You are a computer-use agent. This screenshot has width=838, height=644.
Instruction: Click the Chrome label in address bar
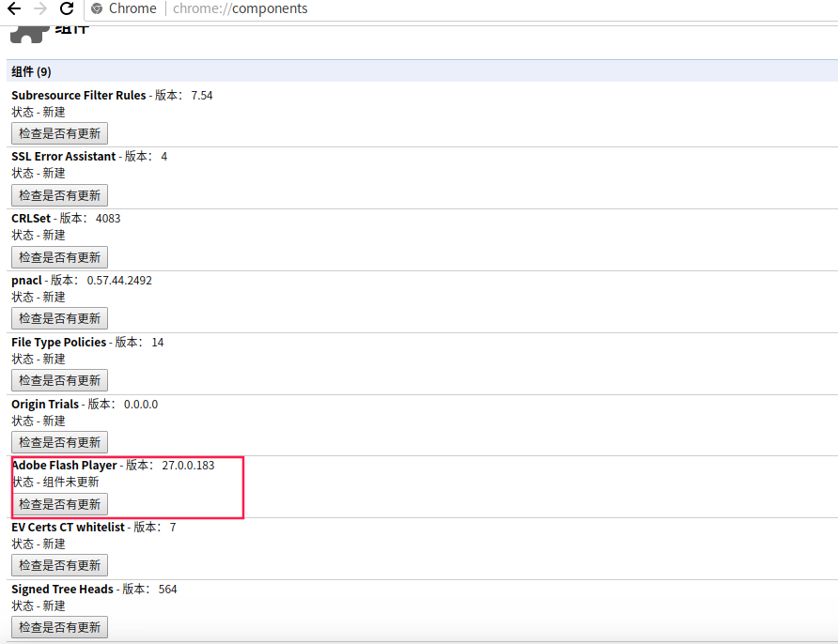(x=132, y=8)
